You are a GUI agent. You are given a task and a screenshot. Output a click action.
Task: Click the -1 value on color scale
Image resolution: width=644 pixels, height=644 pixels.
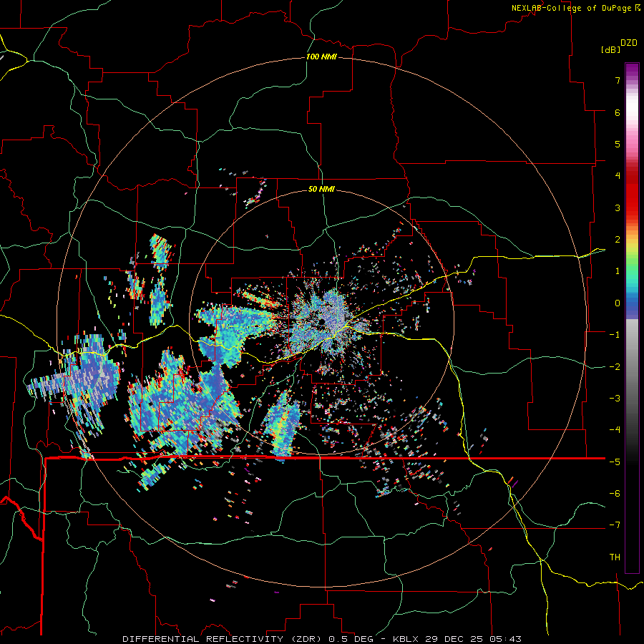coord(615,335)
